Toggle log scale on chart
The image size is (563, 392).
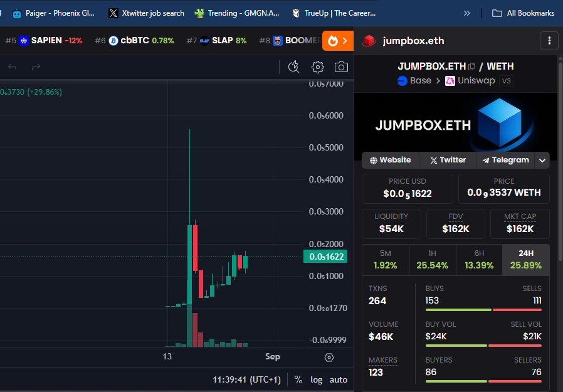[x=317, y=380]
